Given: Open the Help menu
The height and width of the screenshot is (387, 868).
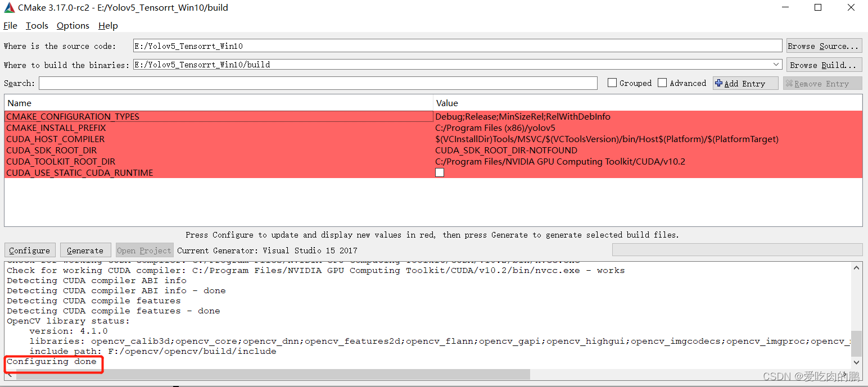Looking at the screenshot, I should (x=108, y=26).
